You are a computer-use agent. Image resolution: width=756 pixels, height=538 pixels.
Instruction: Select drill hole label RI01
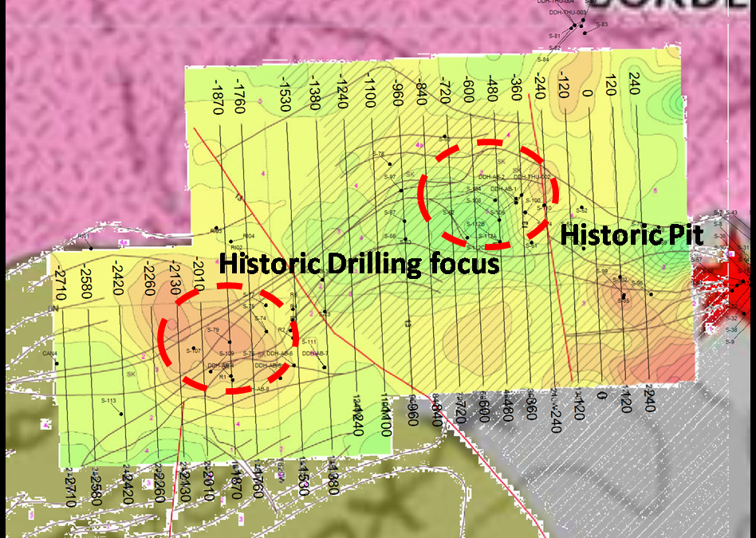tap(84, 236)
